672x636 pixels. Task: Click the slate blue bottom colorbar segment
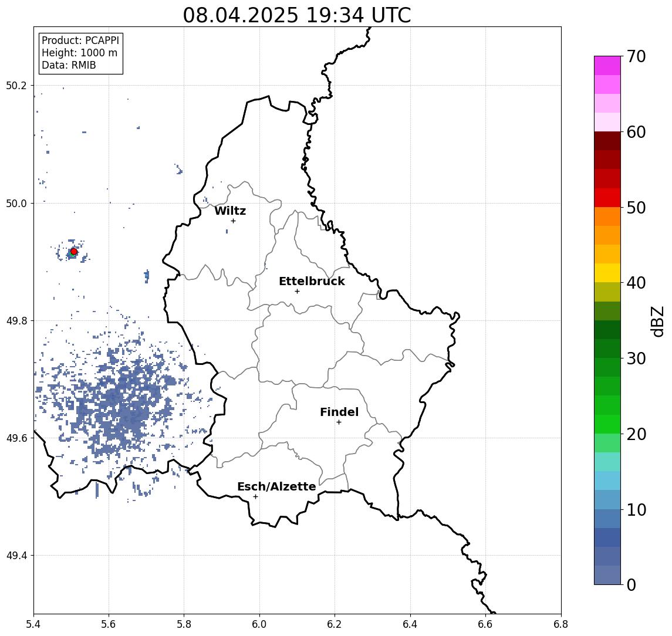coord(607,575)
